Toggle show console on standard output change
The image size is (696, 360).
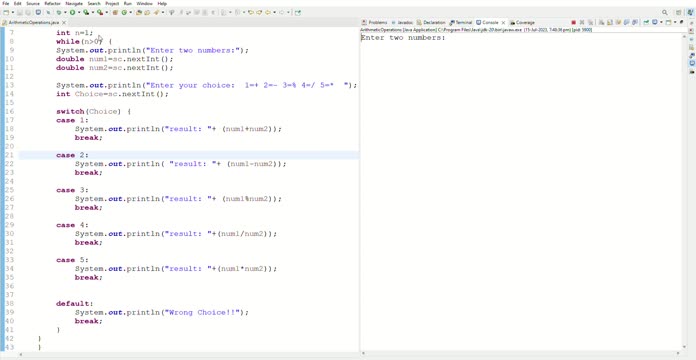[627, 22]
